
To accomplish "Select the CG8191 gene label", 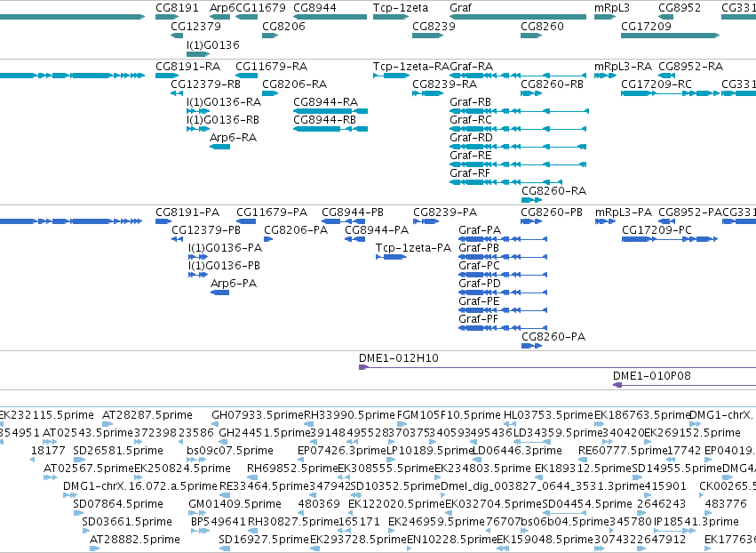I will click(177, 8).
